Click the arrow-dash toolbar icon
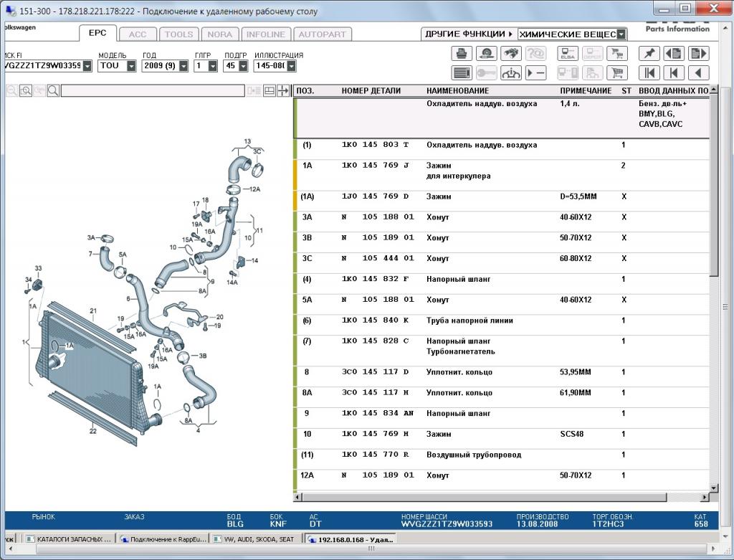This screenshot has width=734, height=560. point(535,73)
